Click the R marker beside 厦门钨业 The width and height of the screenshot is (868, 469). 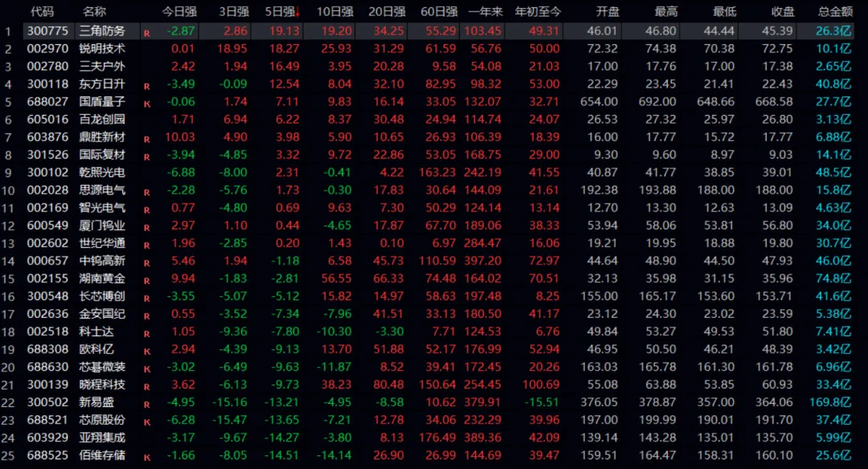point(147,228)
